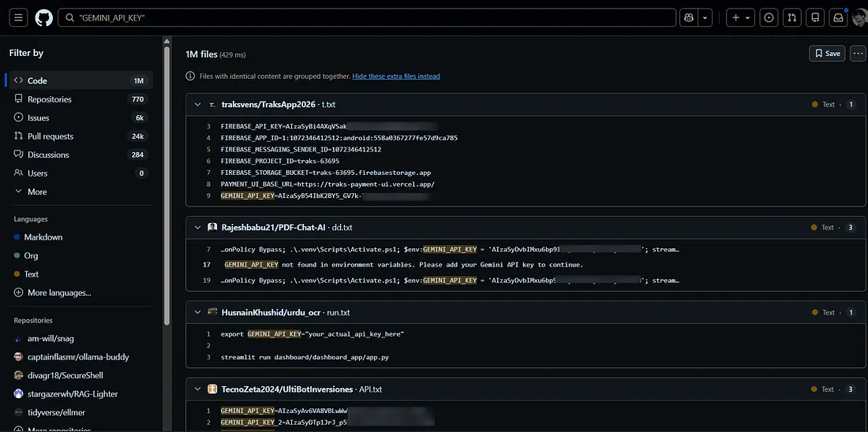Open the Pull requests icon in header

click(792, 17)
